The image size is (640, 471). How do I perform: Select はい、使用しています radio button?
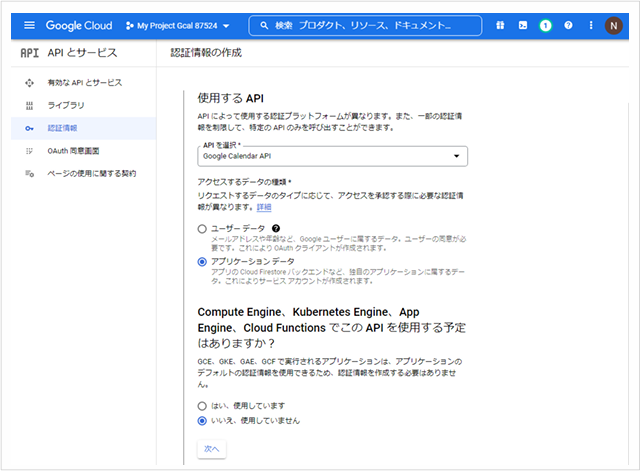tap(202, 406)
